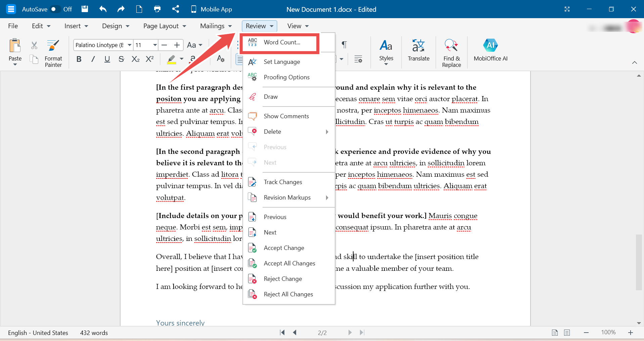
Task: Launch MobiOffice AI
Action: [x=491, y=50]
